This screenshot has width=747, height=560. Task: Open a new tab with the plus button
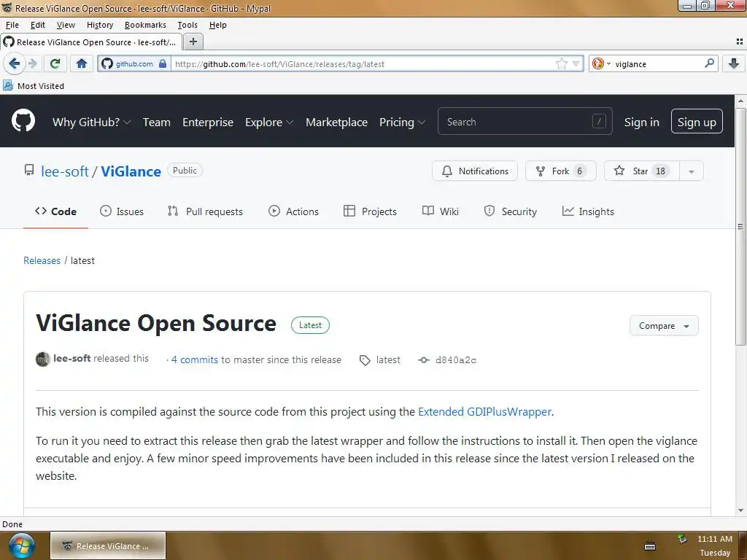point(193,42)
